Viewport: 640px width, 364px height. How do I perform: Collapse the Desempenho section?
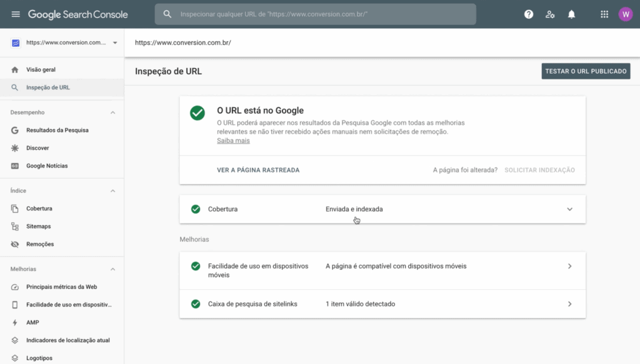coord(112,112)
